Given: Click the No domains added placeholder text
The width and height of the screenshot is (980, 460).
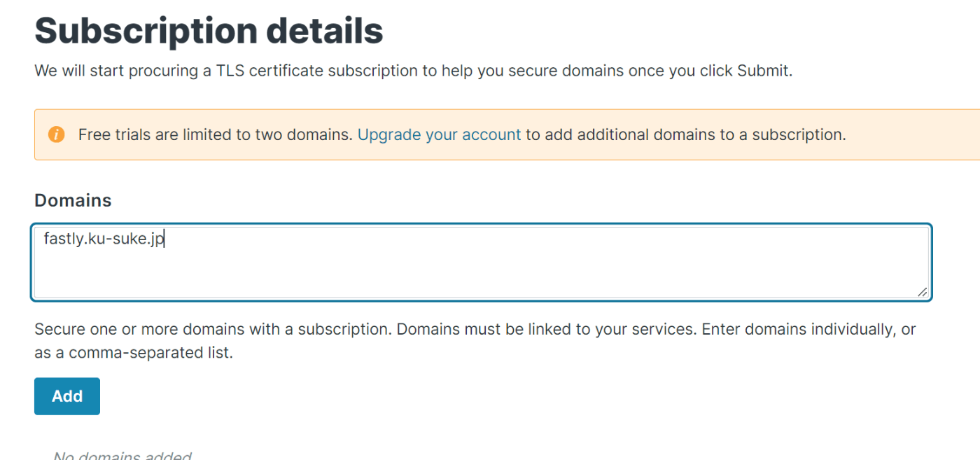Looking at the screenshot, I should point(122,455).
